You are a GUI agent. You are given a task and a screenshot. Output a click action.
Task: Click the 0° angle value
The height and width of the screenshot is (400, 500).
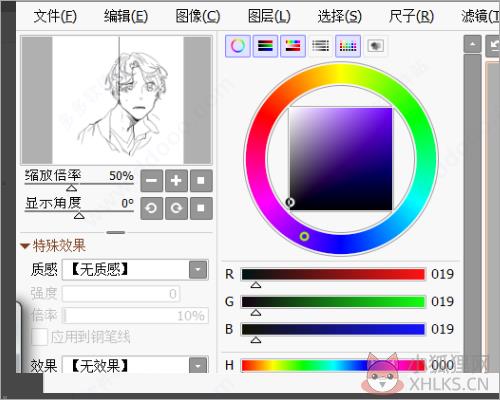point(127,203)
